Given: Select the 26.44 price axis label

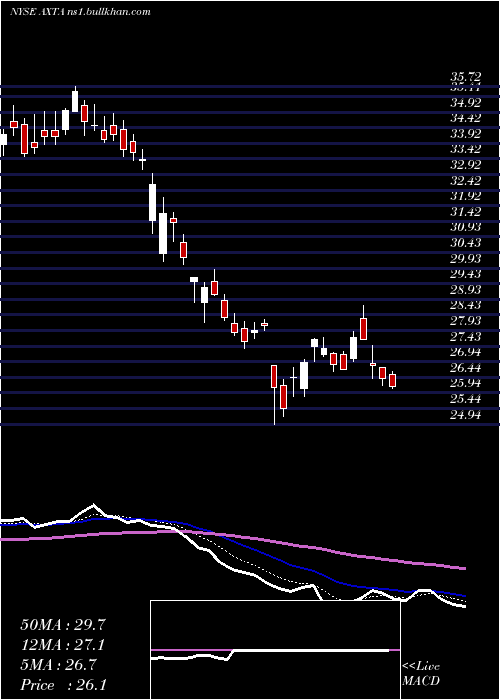Looking at the screenshot, I should point(465,368).
